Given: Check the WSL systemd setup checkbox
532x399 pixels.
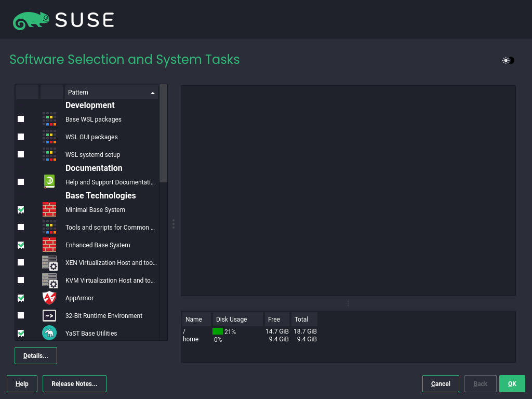Looking at the screenshot, I should point(21,155).
